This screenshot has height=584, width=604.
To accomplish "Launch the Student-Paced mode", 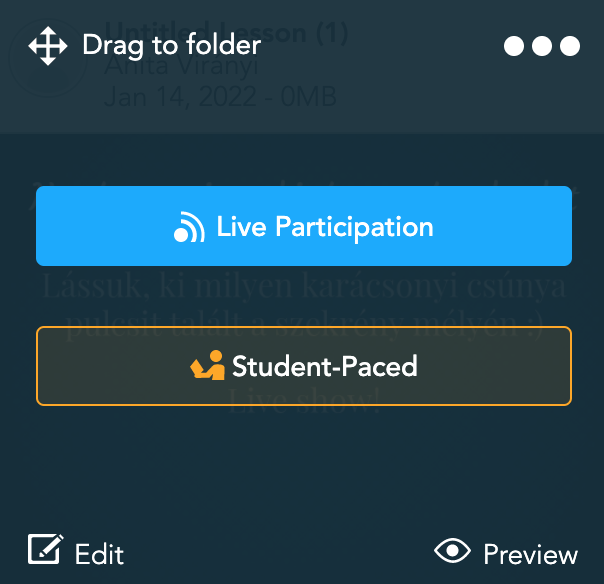I will click(x=304, y=366).
